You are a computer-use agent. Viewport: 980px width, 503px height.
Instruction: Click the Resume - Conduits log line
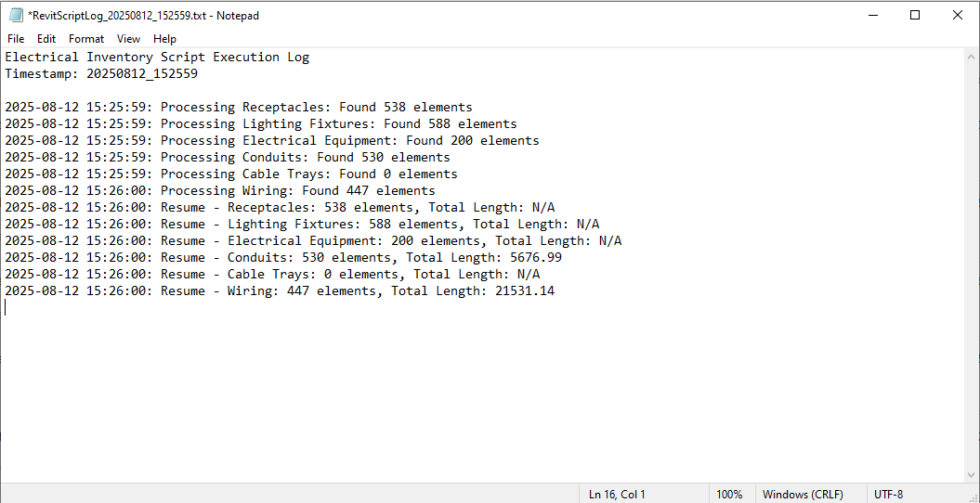(282, 258)
